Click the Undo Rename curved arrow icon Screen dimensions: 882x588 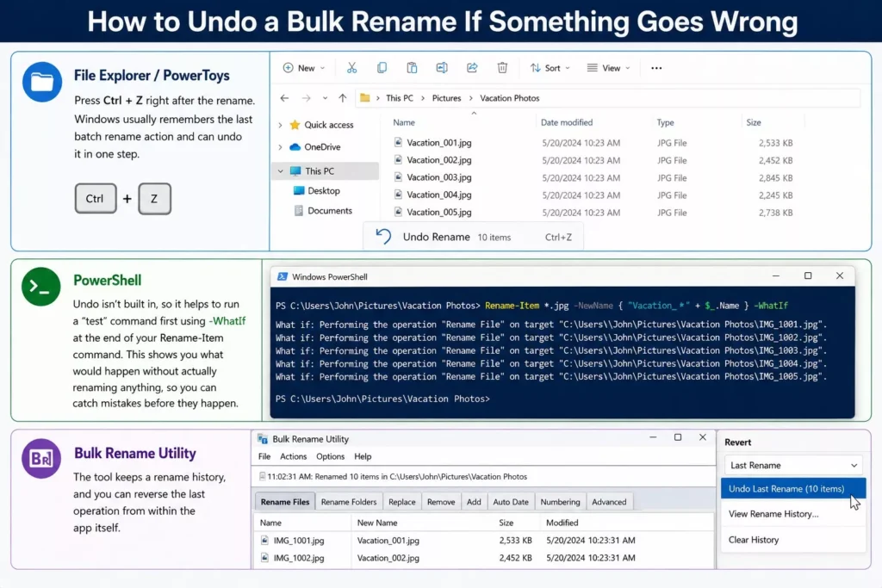(383, 236)
